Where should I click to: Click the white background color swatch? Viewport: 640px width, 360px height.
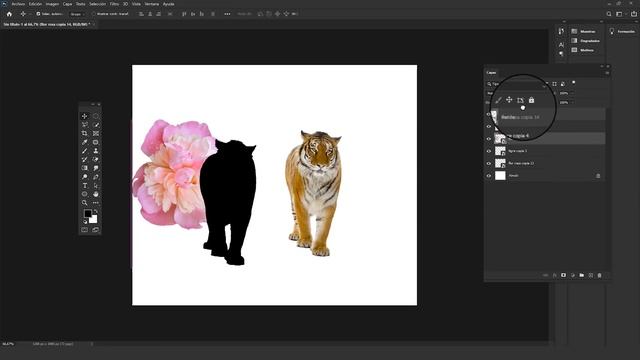[94, 220]
